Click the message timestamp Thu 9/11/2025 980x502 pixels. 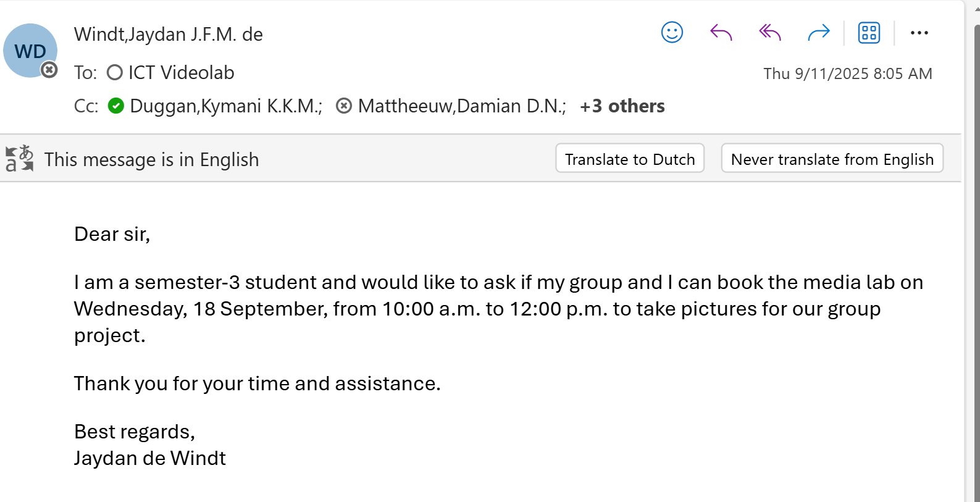pos(848,73)
